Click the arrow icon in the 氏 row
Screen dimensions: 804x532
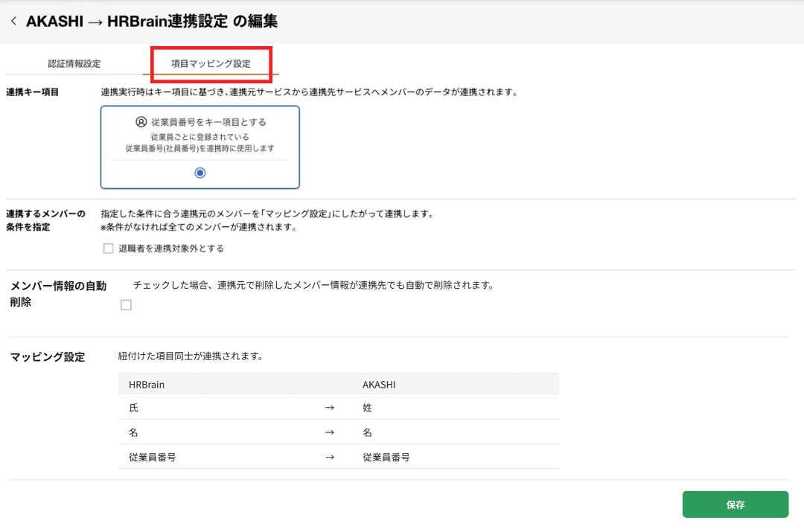(330, 408)
